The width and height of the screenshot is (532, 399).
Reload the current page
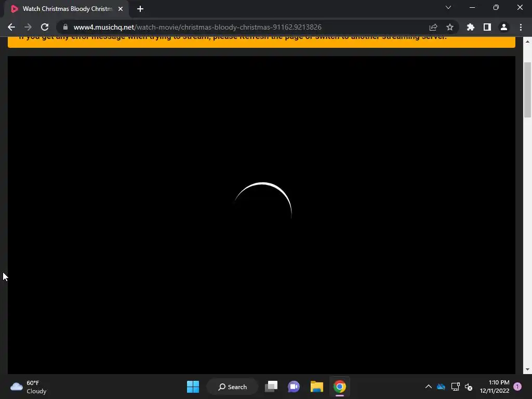pyautogui.click(x=45, y=27)
